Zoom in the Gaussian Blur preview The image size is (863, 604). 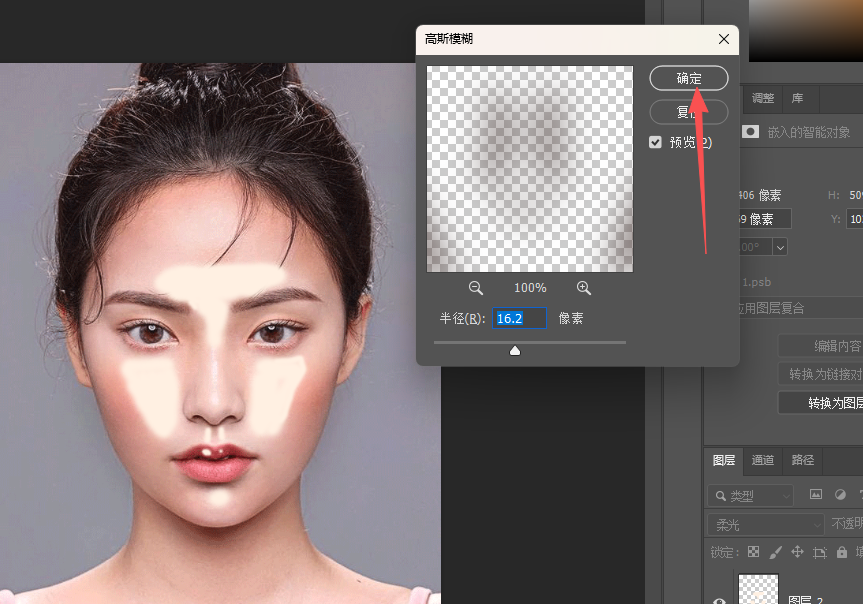[583, 288]
